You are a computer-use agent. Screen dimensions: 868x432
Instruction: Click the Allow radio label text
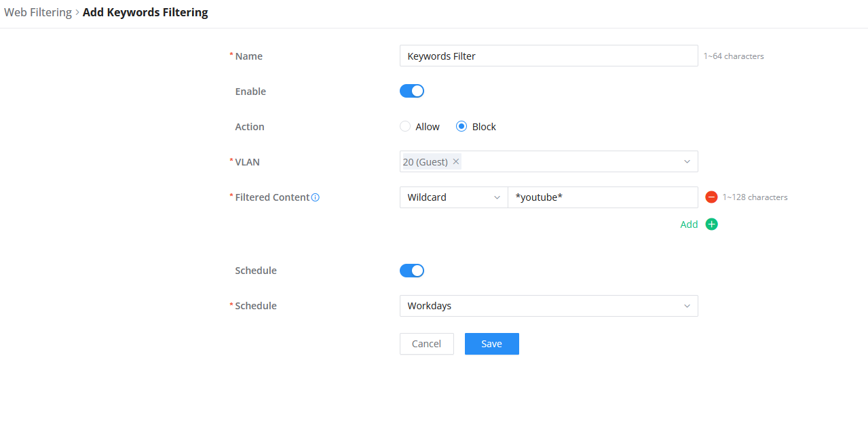coord(428,127)
